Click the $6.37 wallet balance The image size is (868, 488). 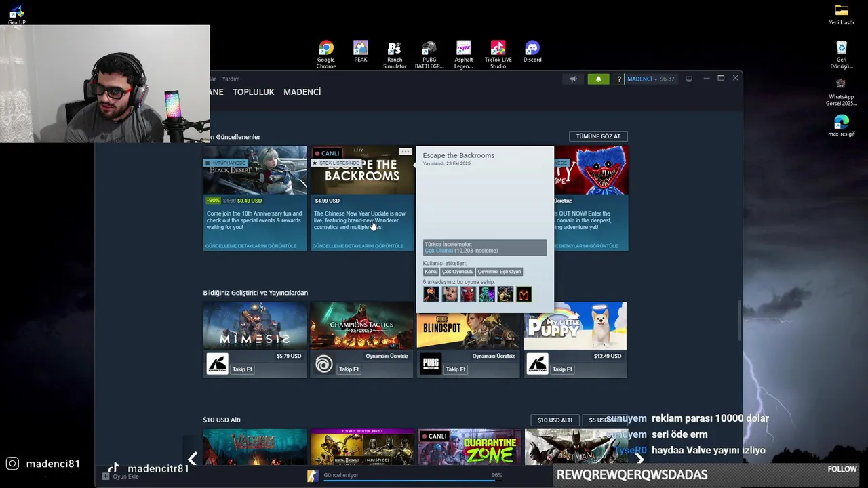tap(667, 79)
